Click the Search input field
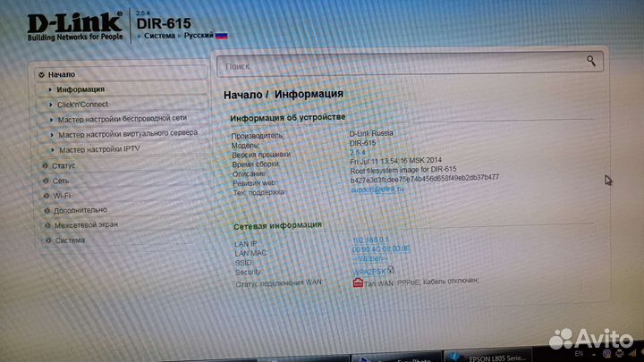This screenshot has width=644, height=362. click(x=410, y=63)
